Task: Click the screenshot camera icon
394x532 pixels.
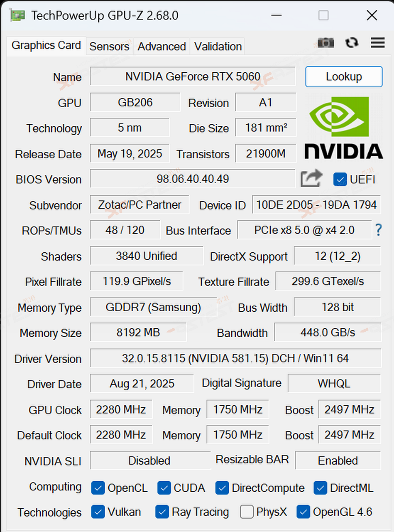Action: point(325,43)
